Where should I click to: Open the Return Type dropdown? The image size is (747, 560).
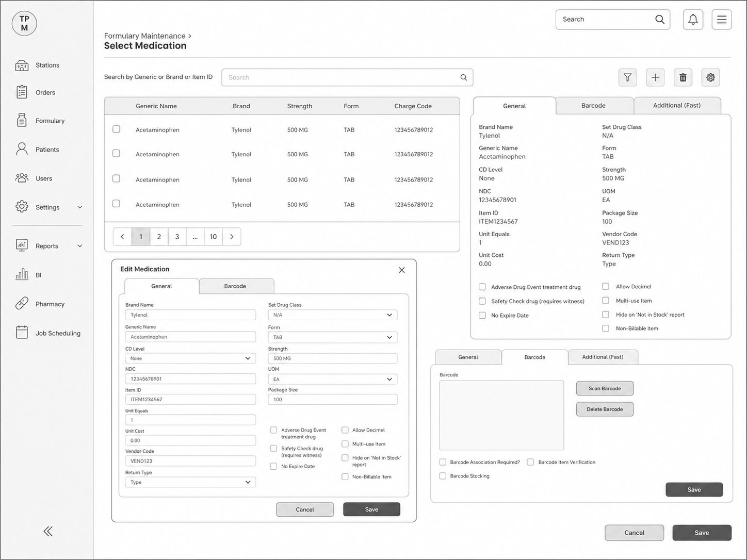tap(190, 482)
